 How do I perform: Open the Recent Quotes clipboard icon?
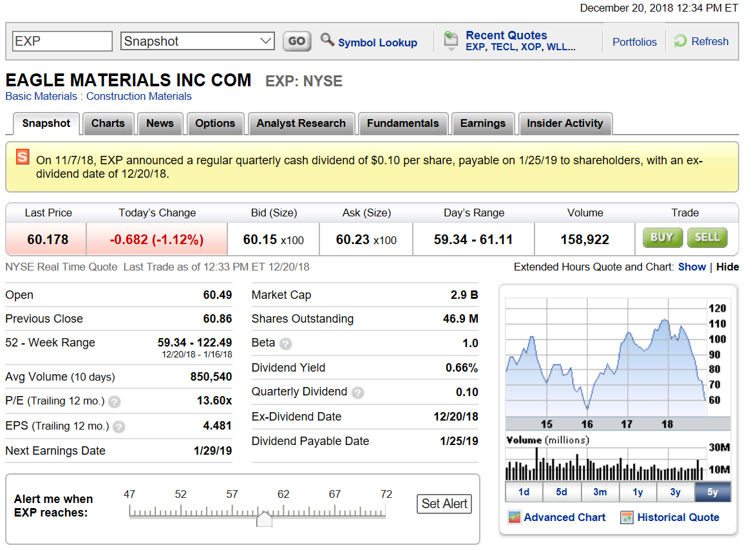pyautogui.click(x=451, y=39)
